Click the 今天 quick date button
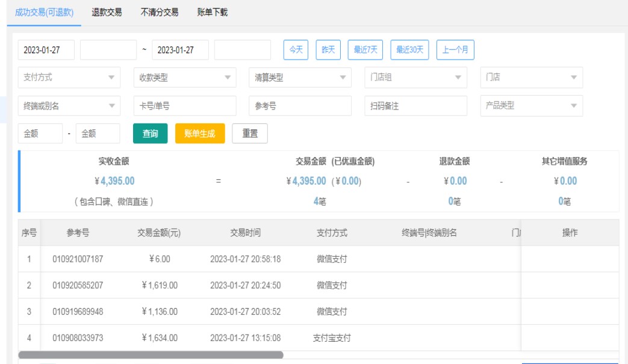628x364 pixels. click(296, 50)
